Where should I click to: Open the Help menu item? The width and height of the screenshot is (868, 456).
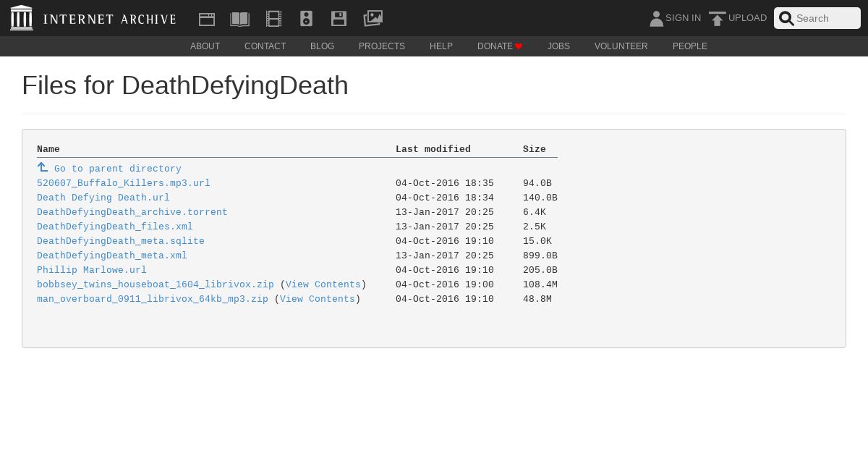pos(441,46)
